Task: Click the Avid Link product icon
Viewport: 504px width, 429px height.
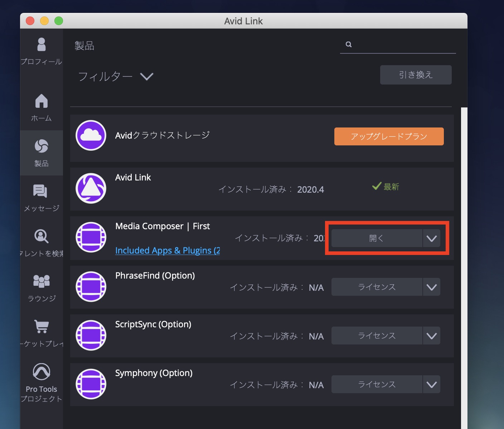Action: click(91, 188)
